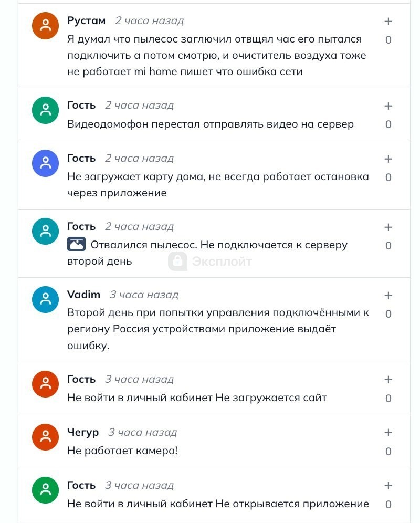Click the vote counter under Чегур's plus button
Viewport: 420px width, 523px height.
tap(388, 452)
